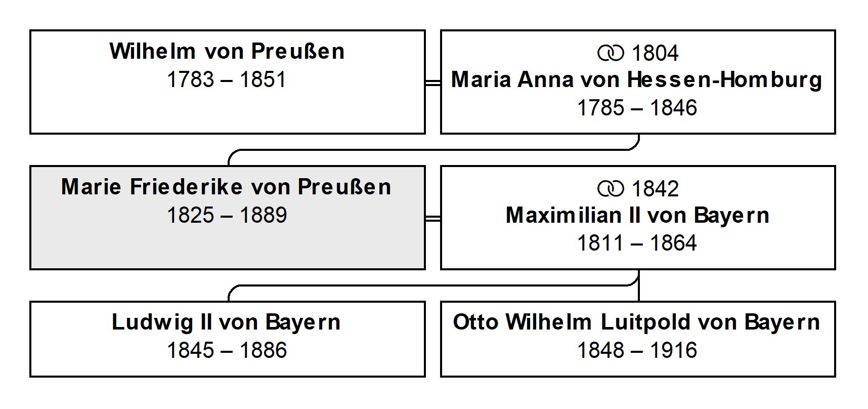Click the dates 1783 – 1851
Viewport: 868px width, 409px height.
[x=227, y=79]
